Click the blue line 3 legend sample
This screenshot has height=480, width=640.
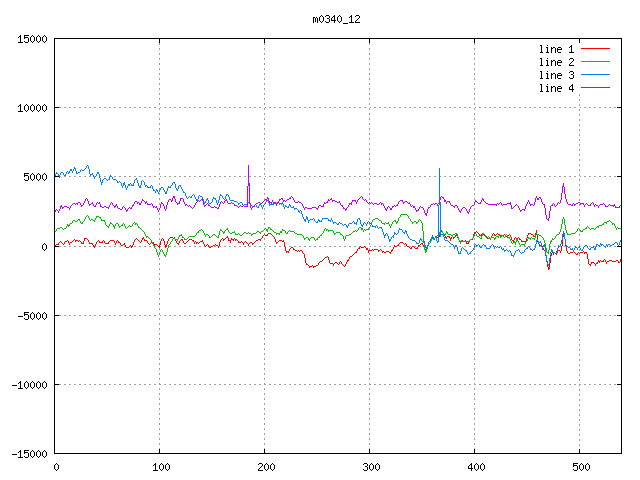(x=596, y=75)
